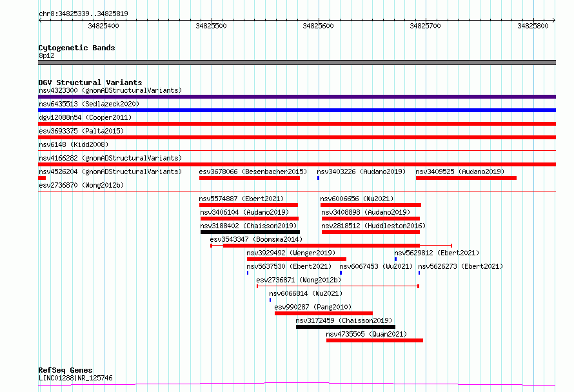Click the esv2736871 (Wong2012b) label
Image resolution: width=574 pixels, height=392 pixels.
click(299, 280)
